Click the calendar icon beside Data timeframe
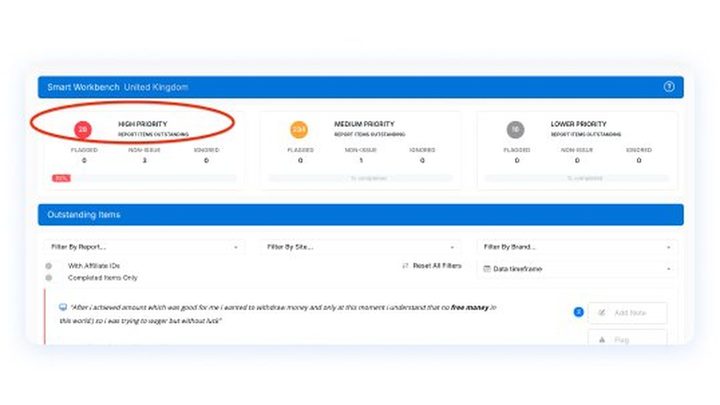The width and height of the screenshot is (720, 405). pyautogui.click(x=487, y=269)
